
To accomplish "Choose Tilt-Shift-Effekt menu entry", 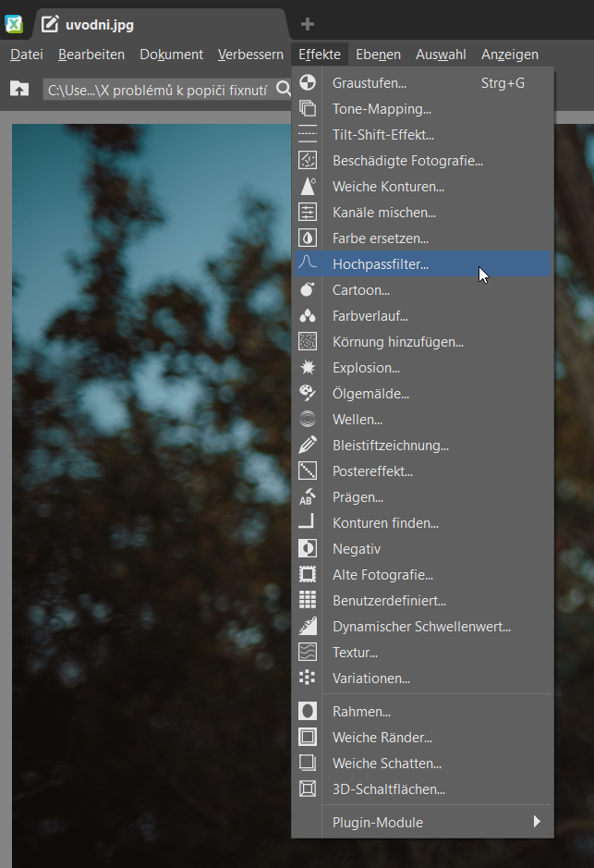I will click(x=382, y=135).
